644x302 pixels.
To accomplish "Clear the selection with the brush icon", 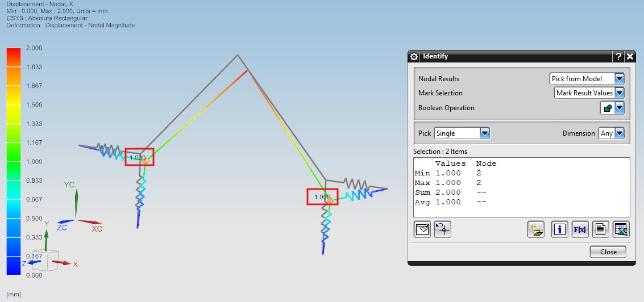I will (422, 229).
